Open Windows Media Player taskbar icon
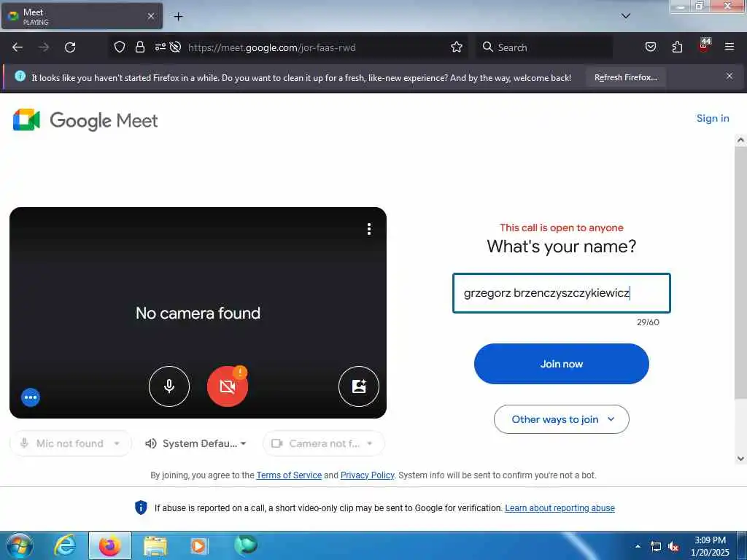The width and height of the screenshot is (747, 560). pos(198,545)
